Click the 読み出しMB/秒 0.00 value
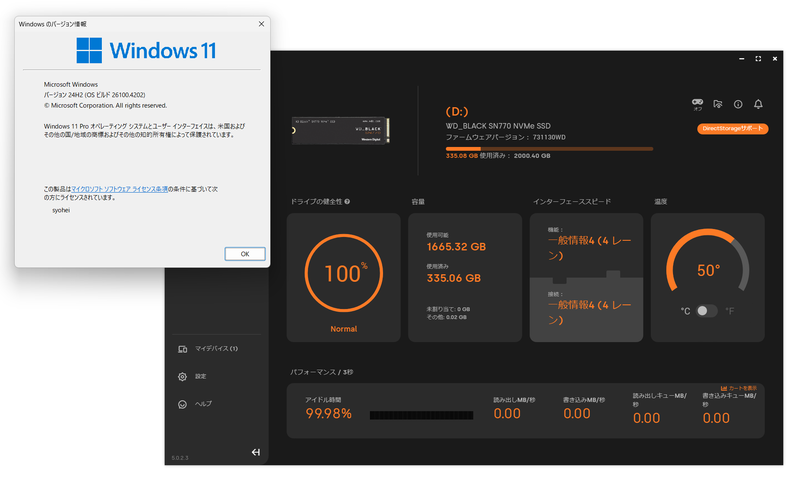This screenshot has height=479, width=800. coord(507,414)
